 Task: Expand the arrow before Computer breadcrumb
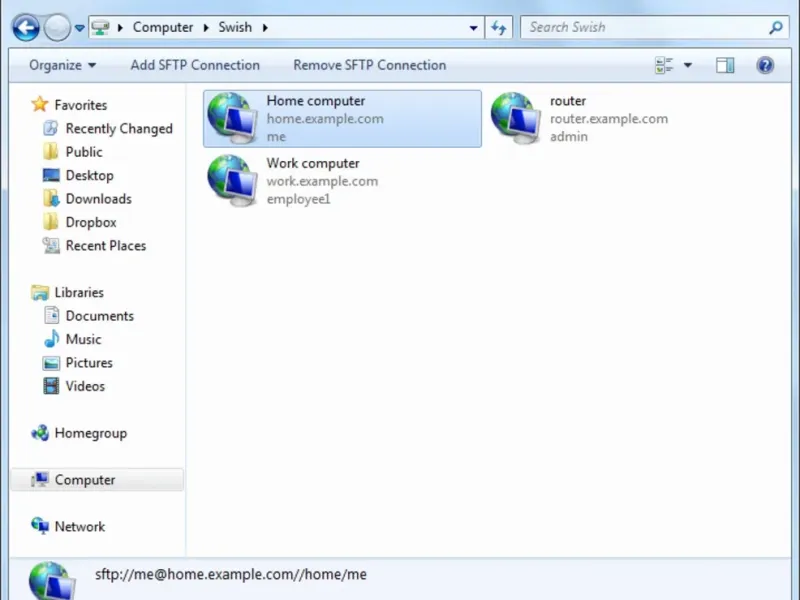point(120,28)
